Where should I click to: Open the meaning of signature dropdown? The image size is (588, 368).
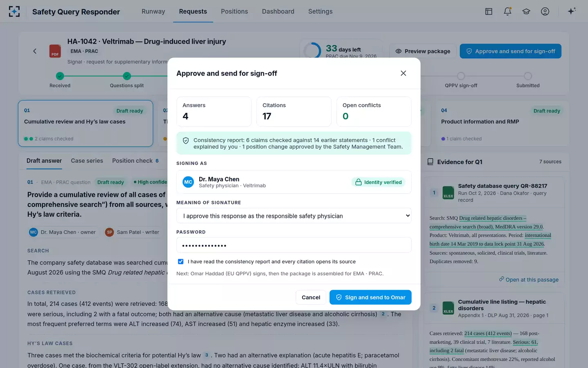pyautogui.click(x=294, y=216)
